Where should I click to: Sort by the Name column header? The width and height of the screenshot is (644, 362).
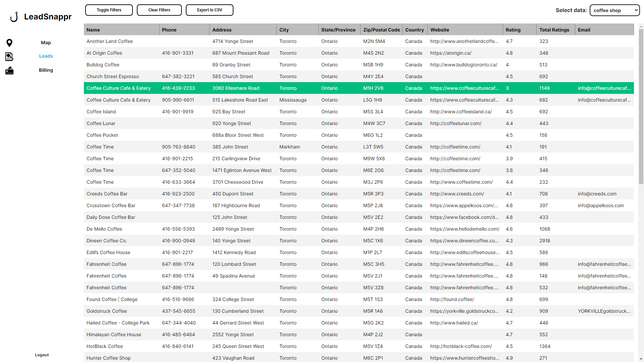click(x=121, y=30)
